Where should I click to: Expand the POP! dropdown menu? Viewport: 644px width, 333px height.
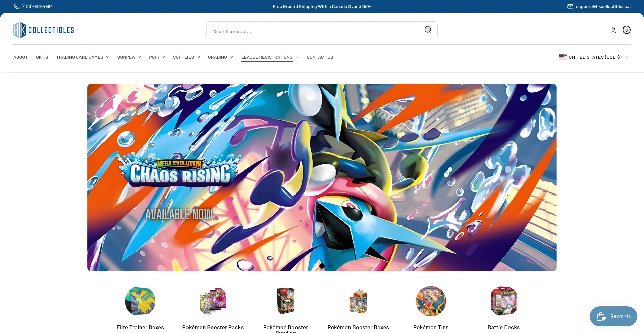[157, 57]
